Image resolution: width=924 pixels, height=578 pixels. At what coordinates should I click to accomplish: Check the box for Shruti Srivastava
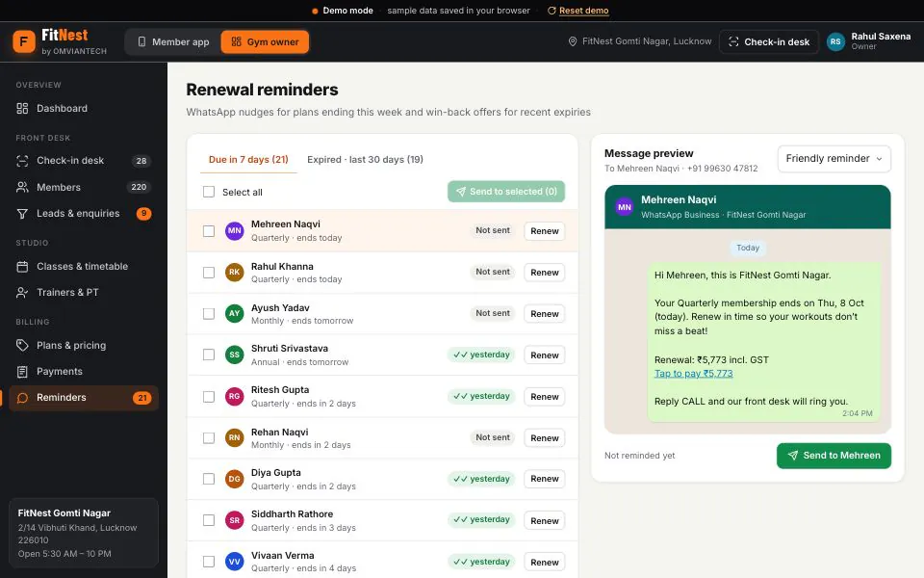(209, 355)
